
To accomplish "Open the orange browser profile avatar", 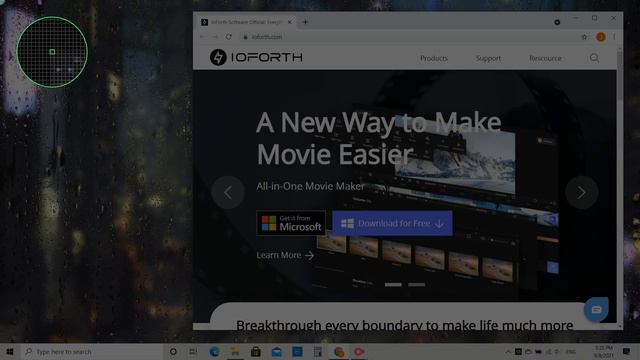I will point(600,37).
